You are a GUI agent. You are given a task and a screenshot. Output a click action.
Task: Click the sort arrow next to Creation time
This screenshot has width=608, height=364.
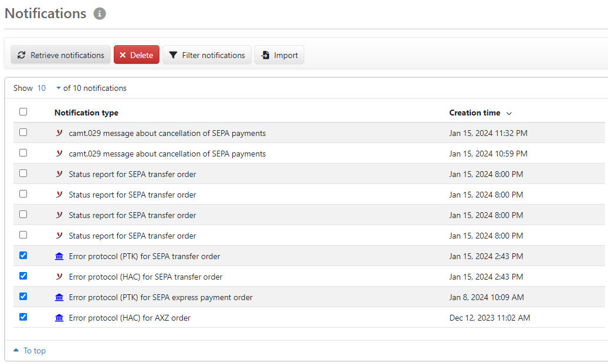(x=509, y=113)
